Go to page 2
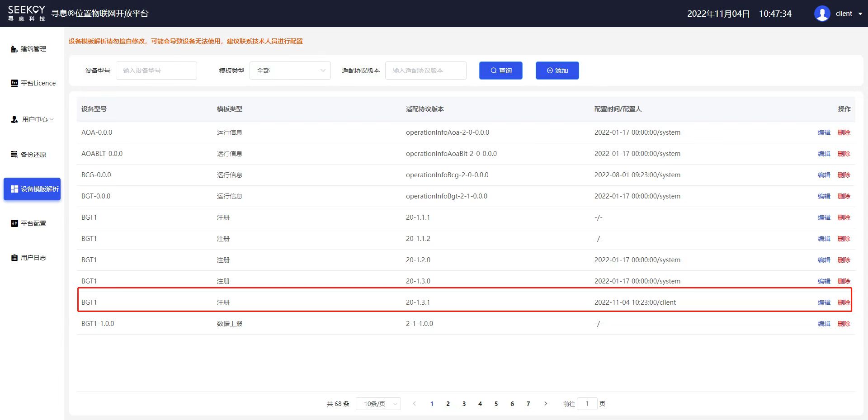The width and height of the screenshot is (868, 420). pos(448,404)
